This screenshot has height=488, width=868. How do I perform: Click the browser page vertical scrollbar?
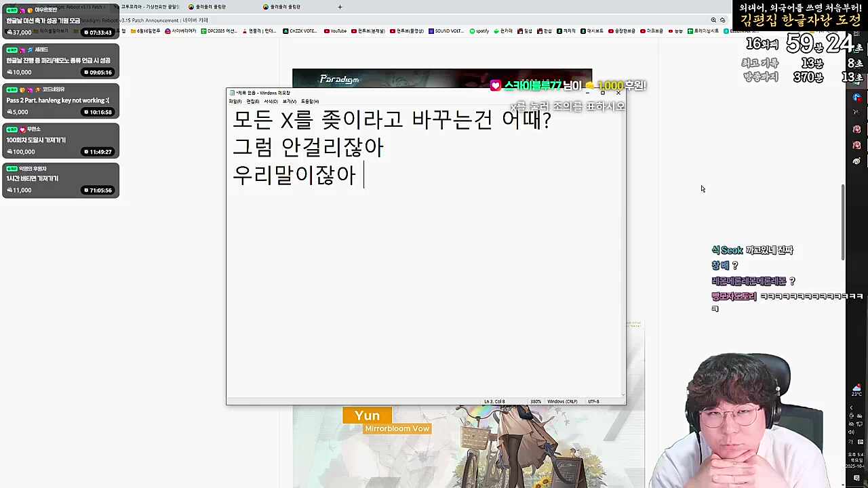(843, 224)
